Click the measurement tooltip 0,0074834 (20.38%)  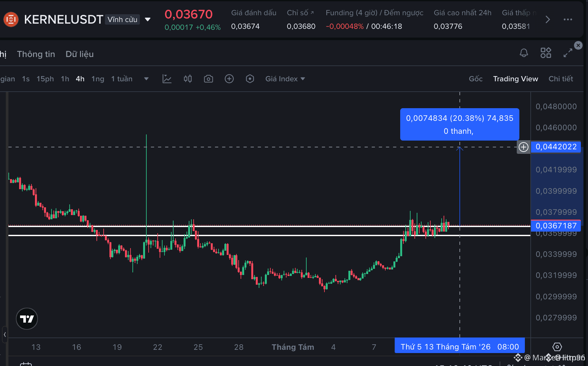[x=460, y=124]
